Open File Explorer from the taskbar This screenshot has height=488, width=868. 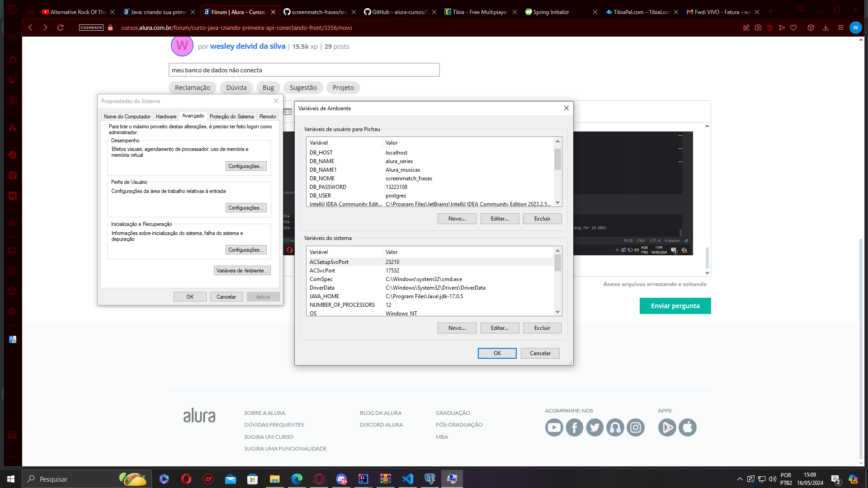click(x=274, y=479)
